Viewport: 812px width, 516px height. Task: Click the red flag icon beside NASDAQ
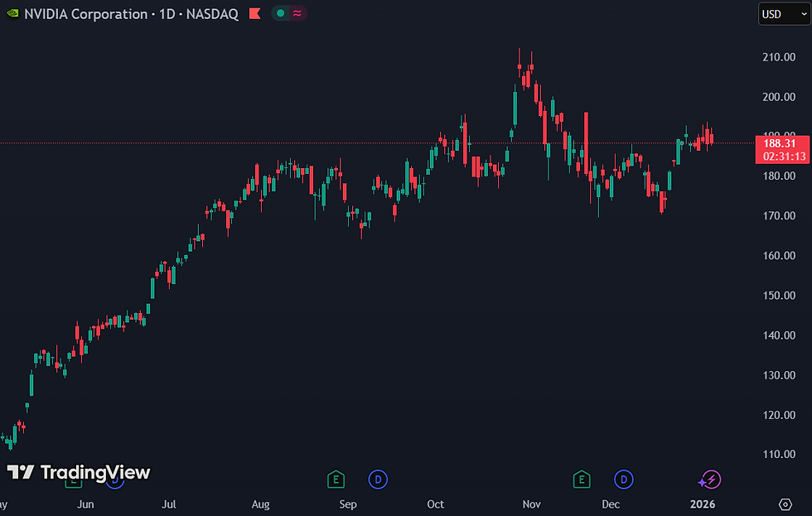[x=255, y=13]
